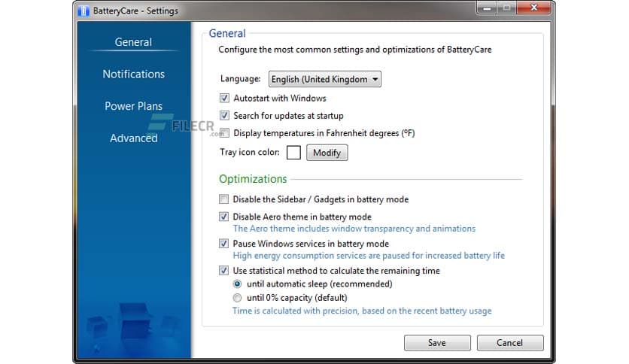Click the 'Language:' label text

pos(240,79)
